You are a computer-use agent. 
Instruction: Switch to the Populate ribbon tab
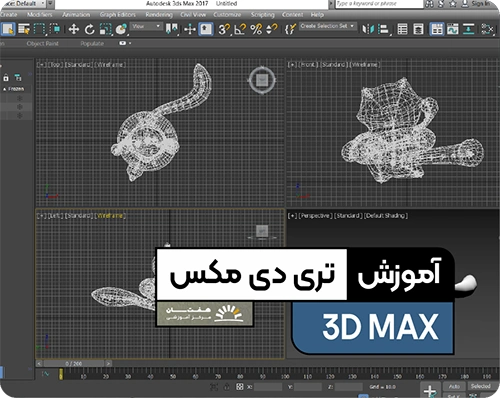(x=92, y=44)
